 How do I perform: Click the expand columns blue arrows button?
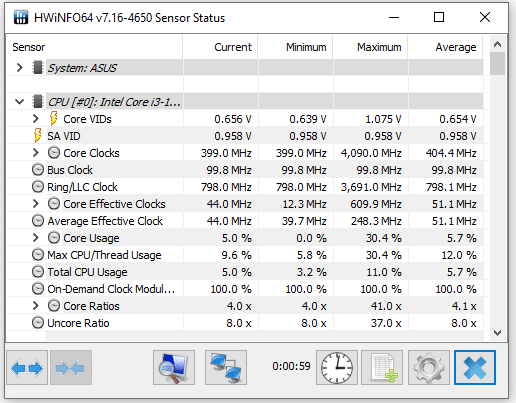pos(27,368)
